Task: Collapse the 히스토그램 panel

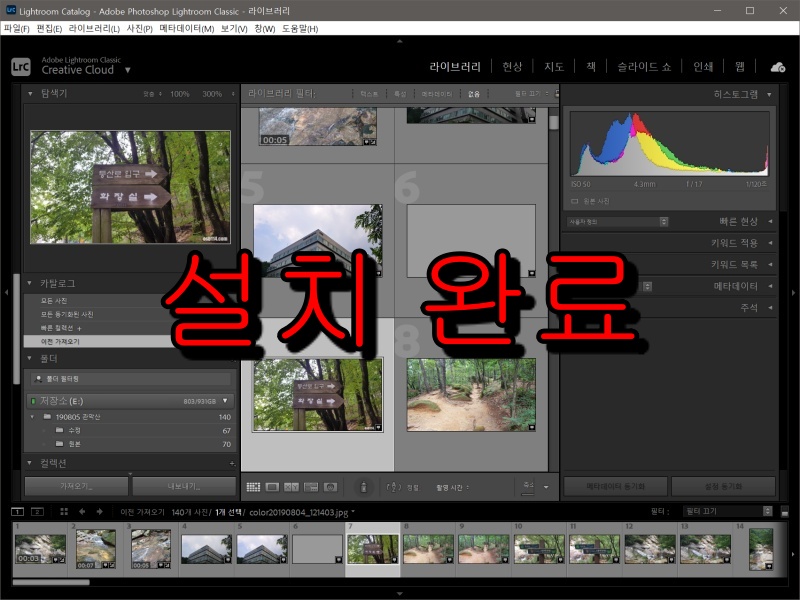Action: pyautogui.click(x=769, y=94)
